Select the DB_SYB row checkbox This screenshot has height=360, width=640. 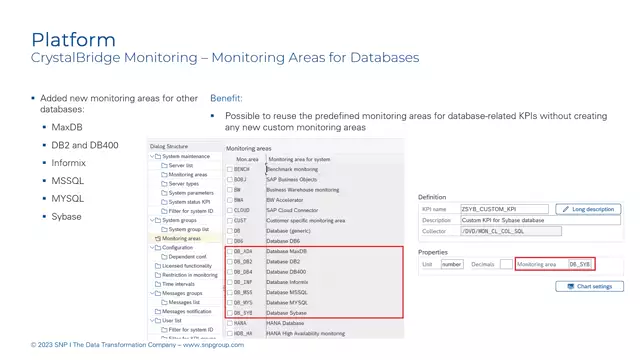[x=230, y=313]
